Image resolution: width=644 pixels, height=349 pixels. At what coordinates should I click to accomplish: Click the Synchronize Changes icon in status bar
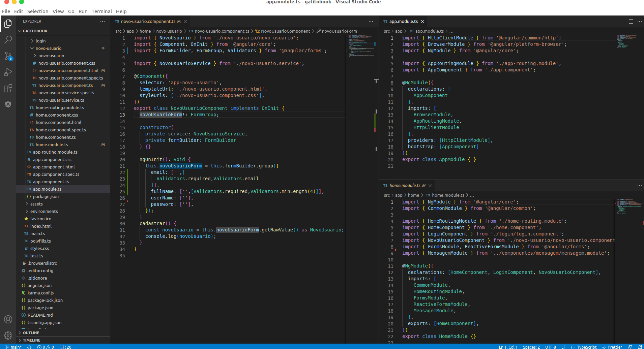pyautogui.click(x=29, y=347)
